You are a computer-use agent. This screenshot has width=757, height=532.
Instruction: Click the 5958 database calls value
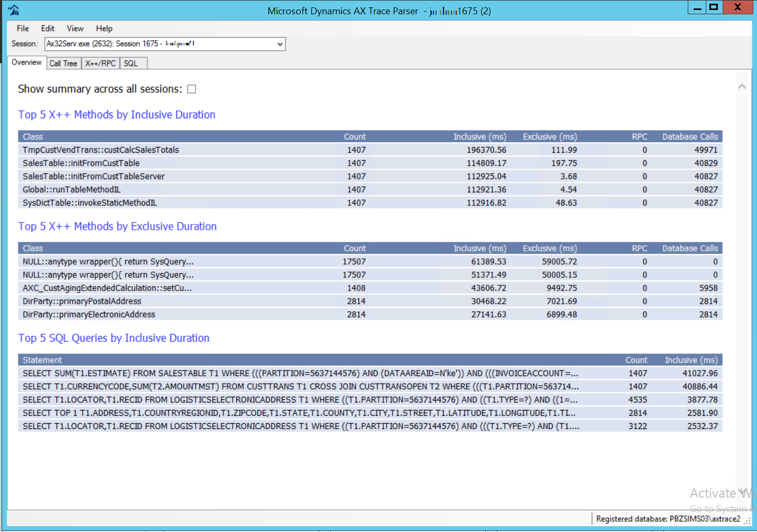pos(708,288)
